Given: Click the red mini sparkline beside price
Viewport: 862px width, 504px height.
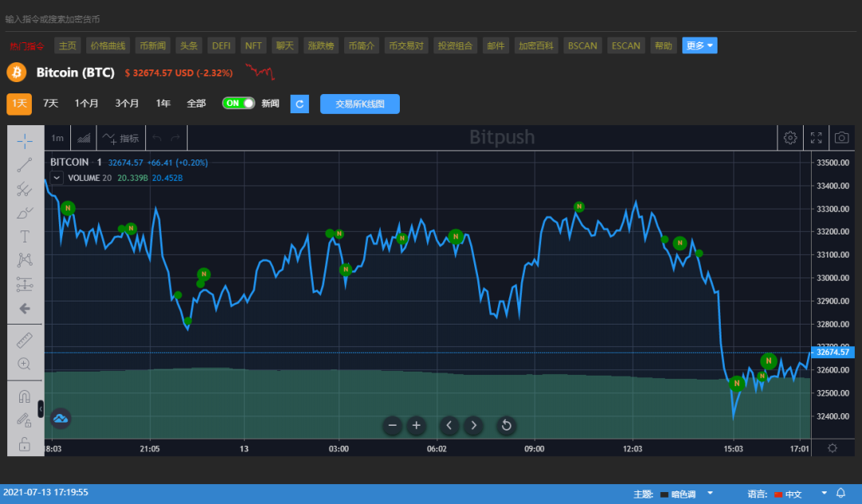Looking at the screenshot, I should click(259, 72).
